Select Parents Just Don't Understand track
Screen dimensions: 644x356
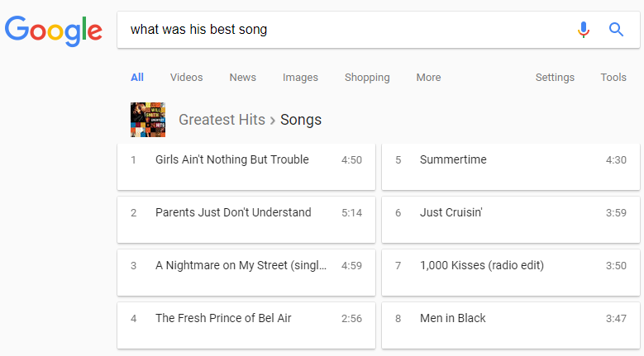[246, 220]
